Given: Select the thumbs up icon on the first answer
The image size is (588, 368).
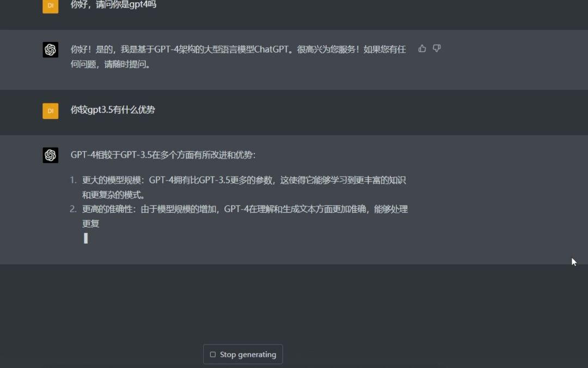Looking at the screenshot, I should coord(422,49).
